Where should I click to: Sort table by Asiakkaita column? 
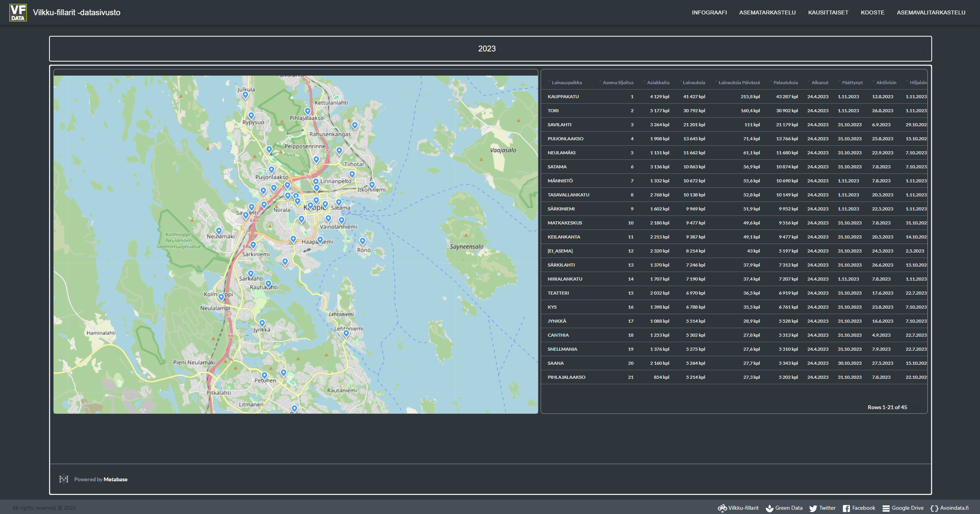pyautogui.click(x=658, y=83)
